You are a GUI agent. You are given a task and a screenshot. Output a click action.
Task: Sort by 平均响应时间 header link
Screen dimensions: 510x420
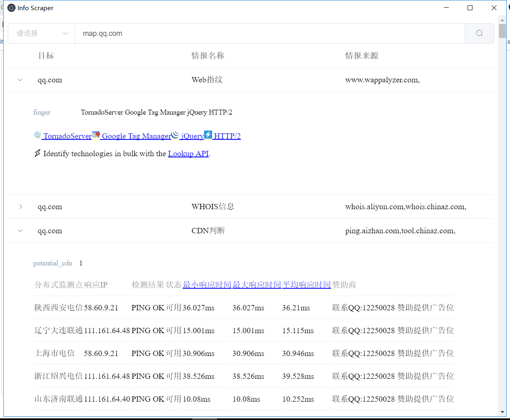tap(306, 285)
